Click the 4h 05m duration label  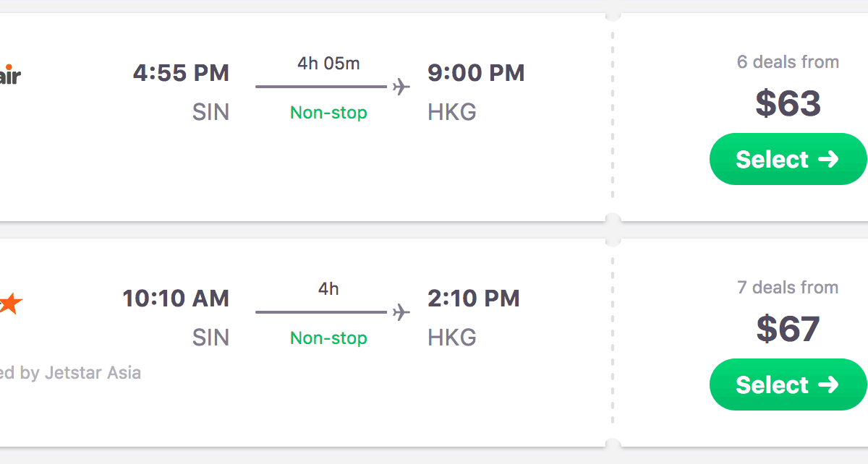(x=328, y=64)
